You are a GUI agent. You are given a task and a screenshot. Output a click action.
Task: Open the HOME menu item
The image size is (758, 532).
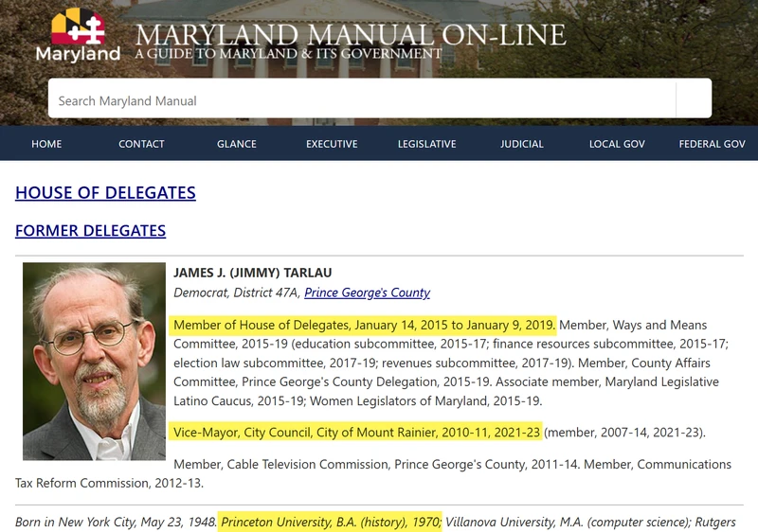pyautogui.click(x=46, y=144)
